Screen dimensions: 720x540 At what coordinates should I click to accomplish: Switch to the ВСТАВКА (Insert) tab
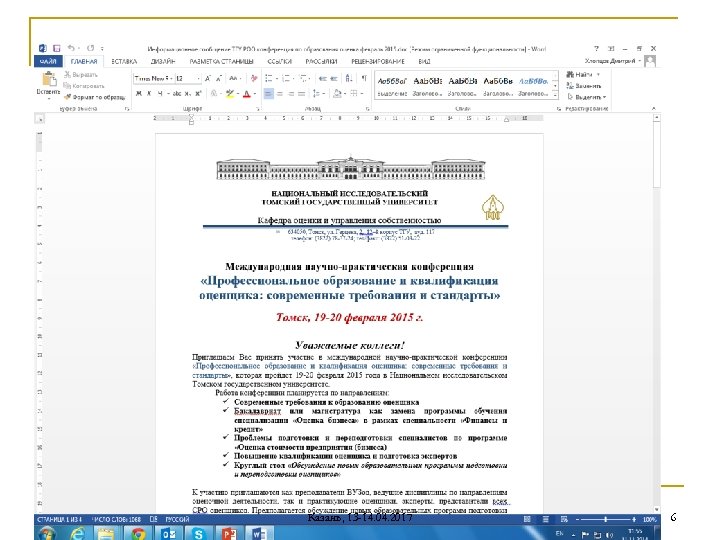click(x=124, y=61)
